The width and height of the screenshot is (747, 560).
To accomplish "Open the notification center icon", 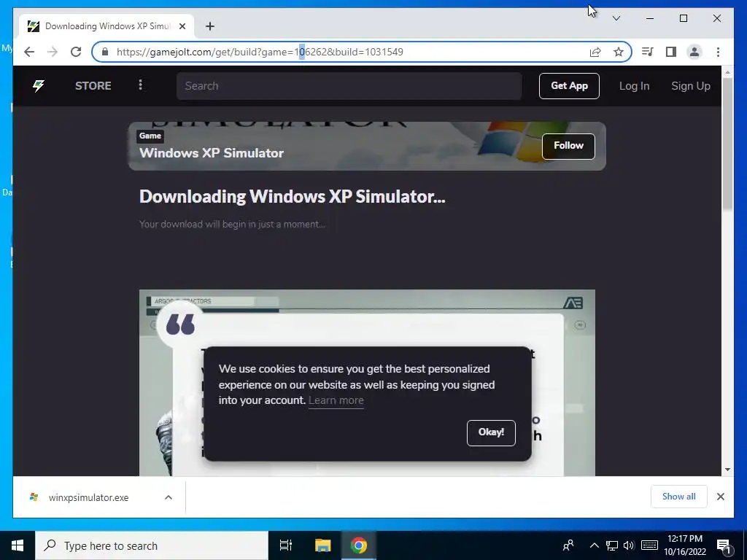I will point(723,546).
